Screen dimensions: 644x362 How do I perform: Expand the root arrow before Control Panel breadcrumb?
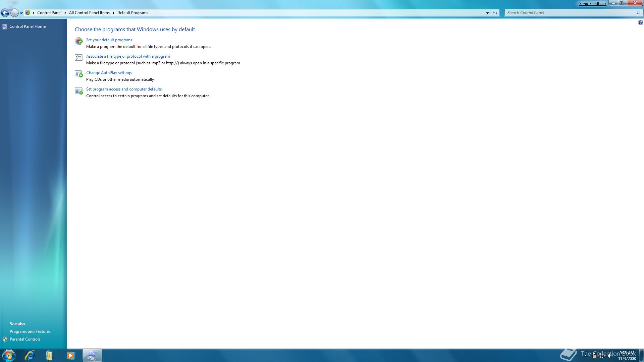click(34, 13)
